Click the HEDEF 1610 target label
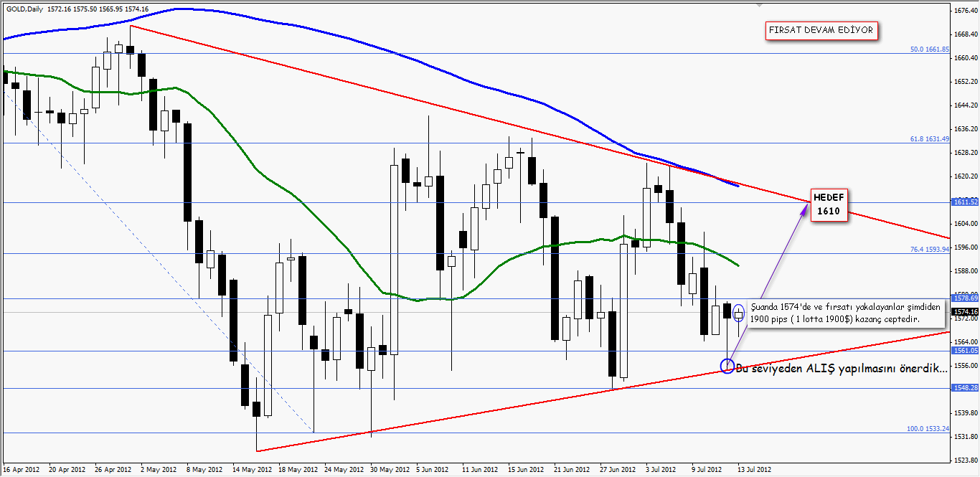 829,205
